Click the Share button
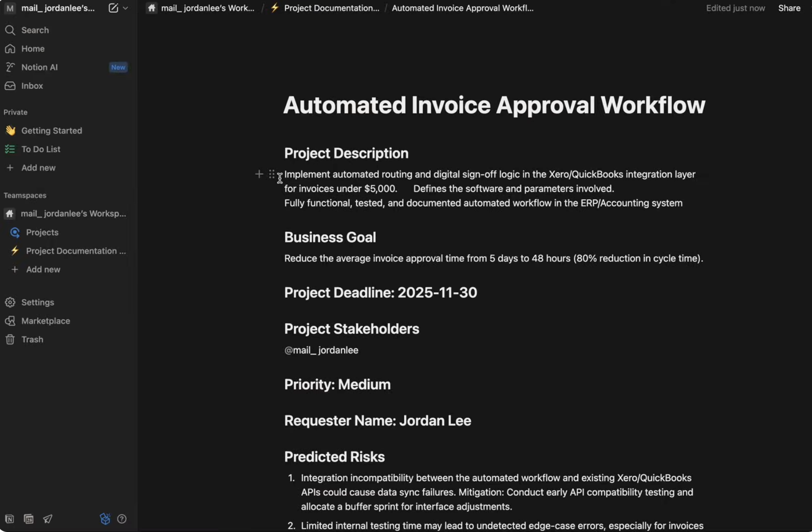The width and height of the screenshot is (812, 532). tap(789, 8)
